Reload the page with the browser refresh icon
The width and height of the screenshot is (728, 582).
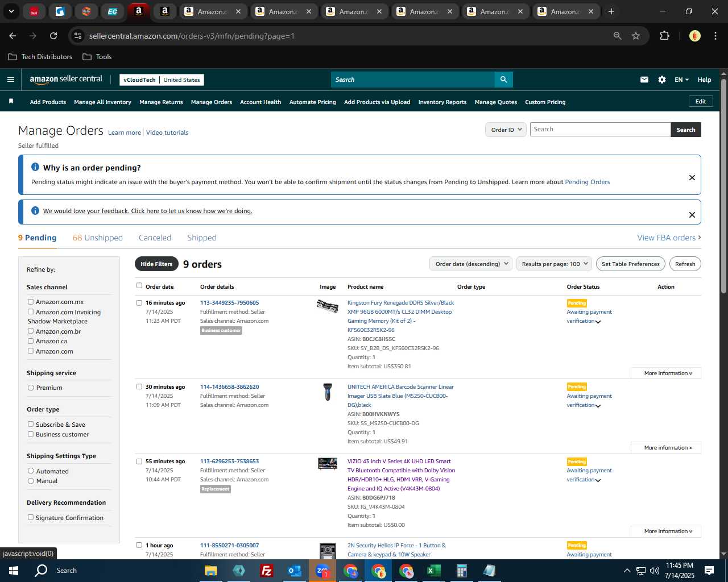53,36
